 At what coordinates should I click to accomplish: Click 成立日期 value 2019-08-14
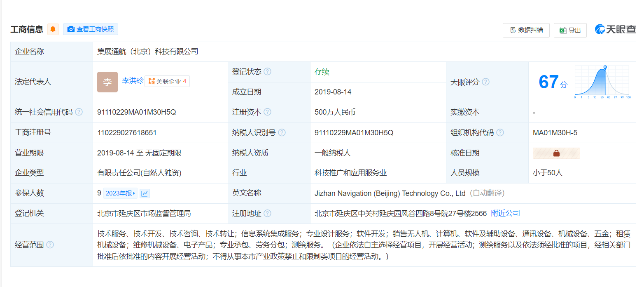tap(333, 92)
